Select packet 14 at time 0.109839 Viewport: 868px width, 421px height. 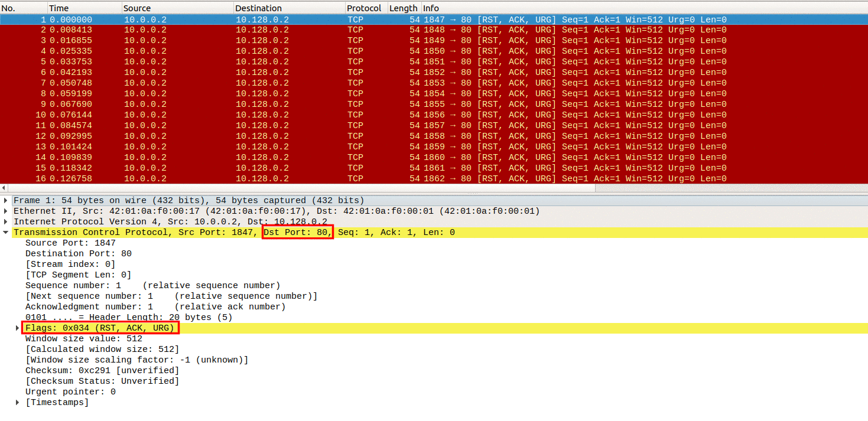(434, 158)
